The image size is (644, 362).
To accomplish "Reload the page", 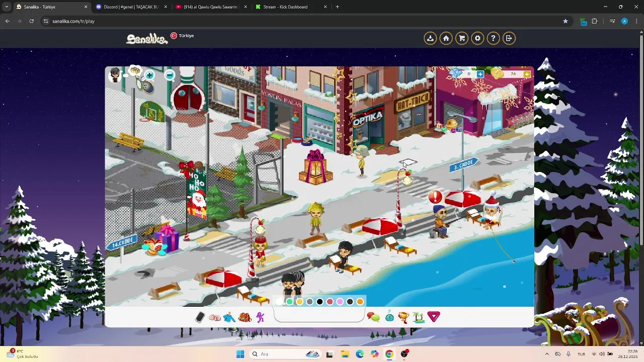I will [31, 21].
